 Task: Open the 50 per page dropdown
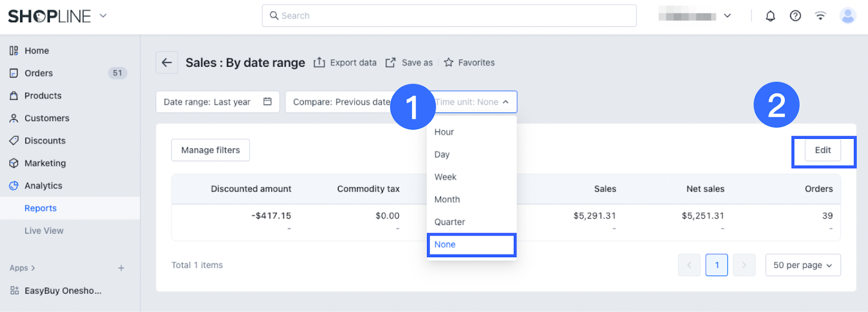(x=802, y=265)
